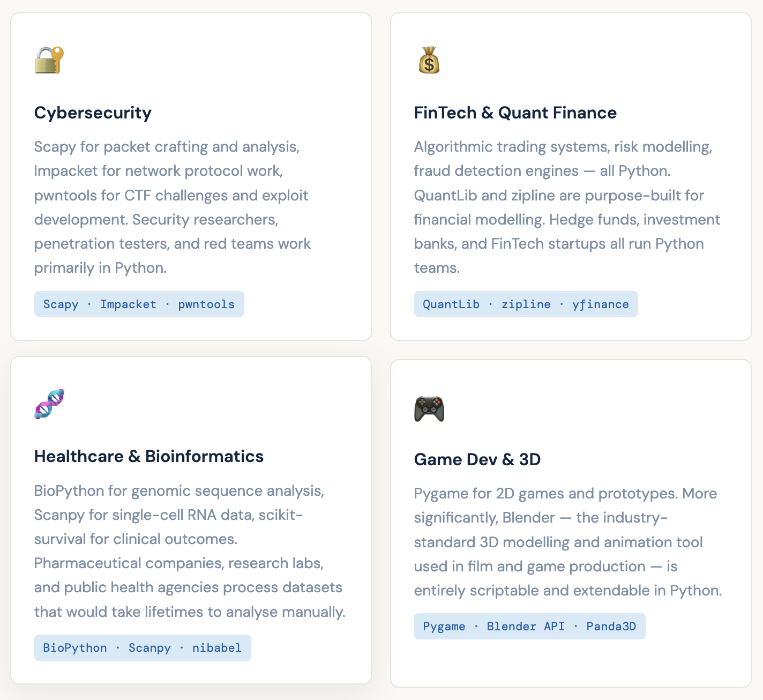The width and height of the screenshot is (763, 700).
Task: Click the Cybersecurity description paragraph
Action: [173, 207]
